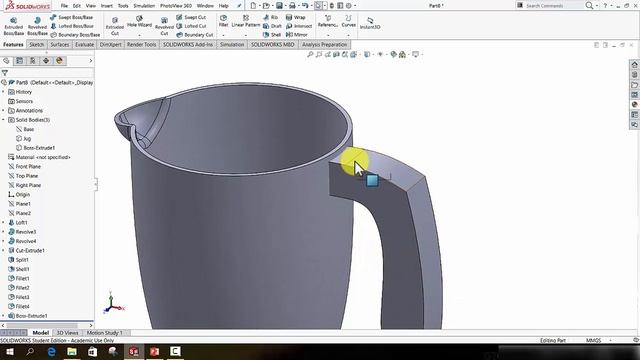
Task: Choose Swept Cut
Action: tap(191, 18)
